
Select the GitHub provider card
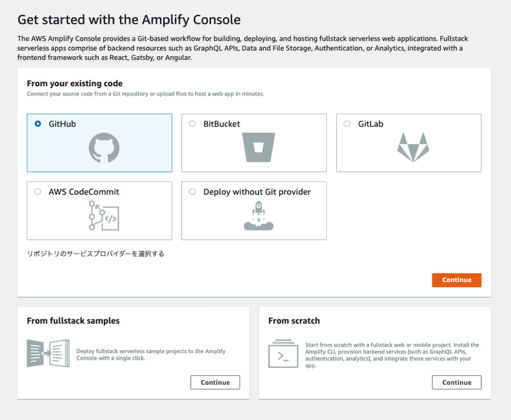point(99,142)
